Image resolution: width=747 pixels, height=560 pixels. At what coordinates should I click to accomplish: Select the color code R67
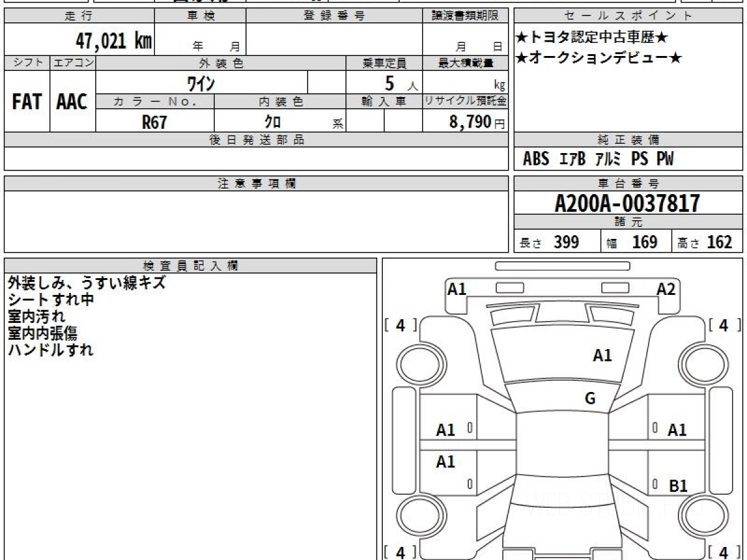(x=154, y=122)
